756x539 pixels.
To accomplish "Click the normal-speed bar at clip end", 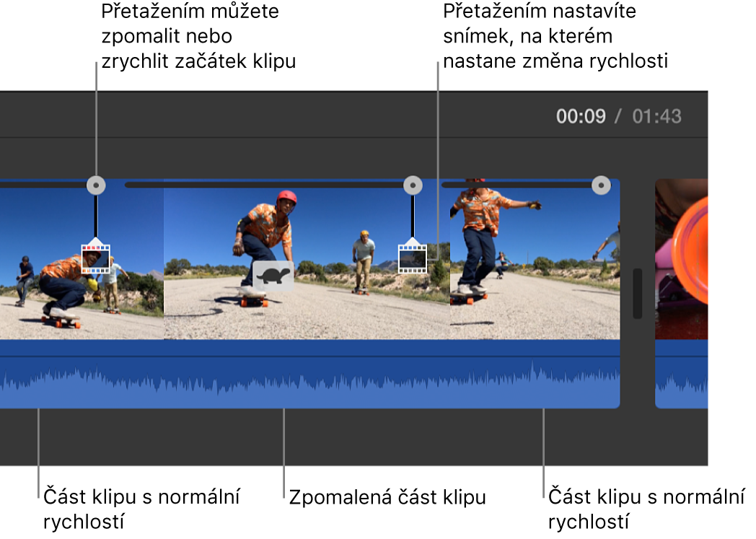I will pos(517,185).
